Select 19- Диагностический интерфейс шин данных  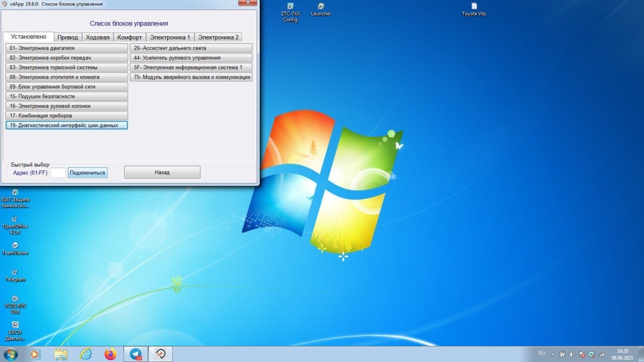pos(67,125)
